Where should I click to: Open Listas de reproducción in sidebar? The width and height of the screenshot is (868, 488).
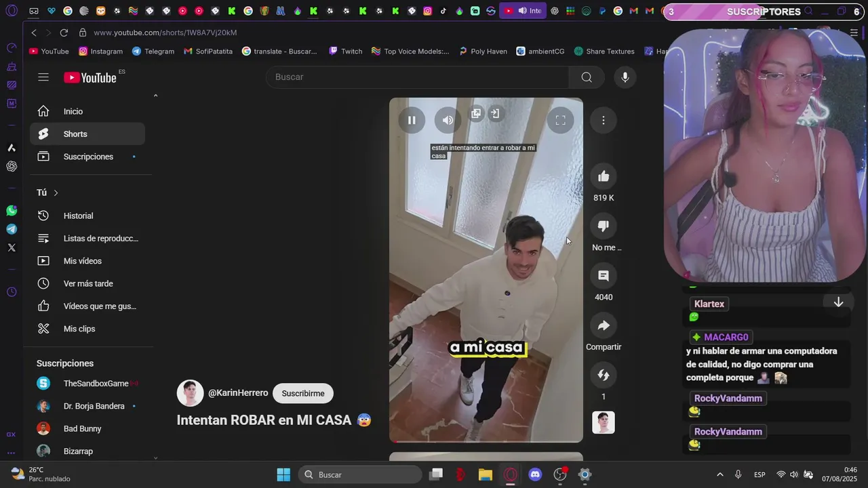pos(87,239)
